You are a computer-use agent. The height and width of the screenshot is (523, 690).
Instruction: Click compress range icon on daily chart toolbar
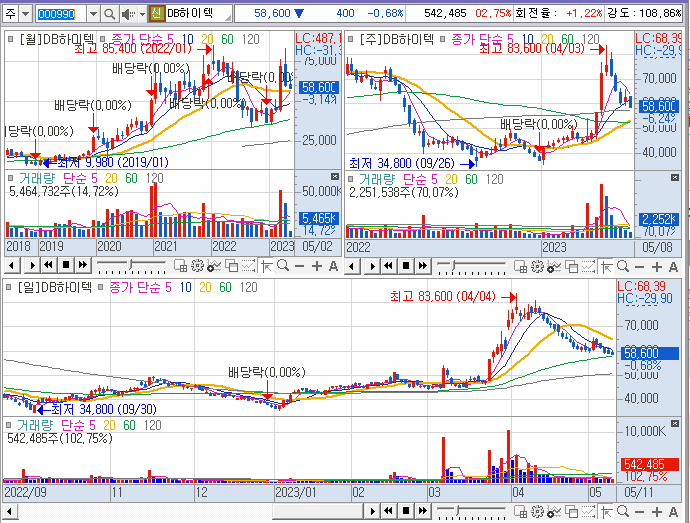(588, 512)
